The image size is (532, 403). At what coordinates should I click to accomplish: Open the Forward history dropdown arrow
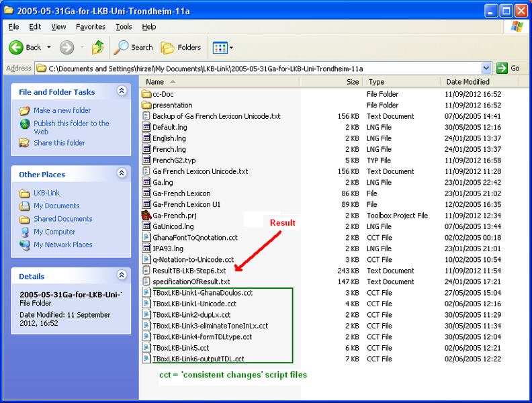82,47
